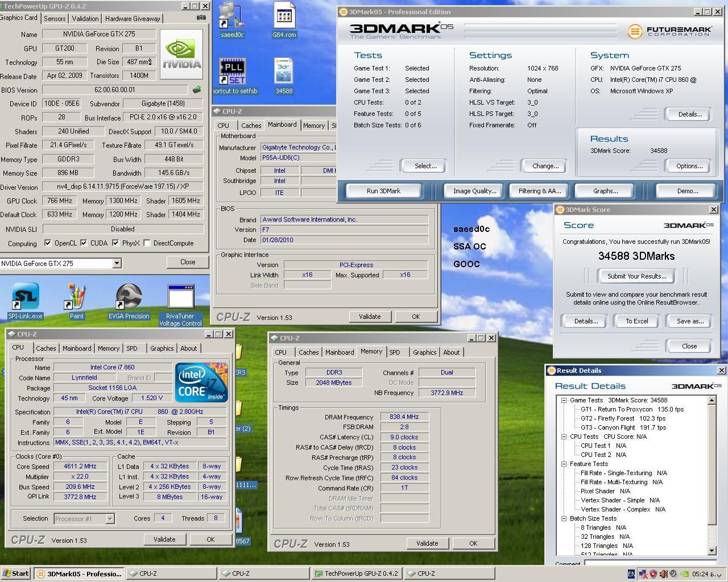The image size is (728, 582).
Task: Open the Paint desktop icon
Action: (x=77, y=301)
